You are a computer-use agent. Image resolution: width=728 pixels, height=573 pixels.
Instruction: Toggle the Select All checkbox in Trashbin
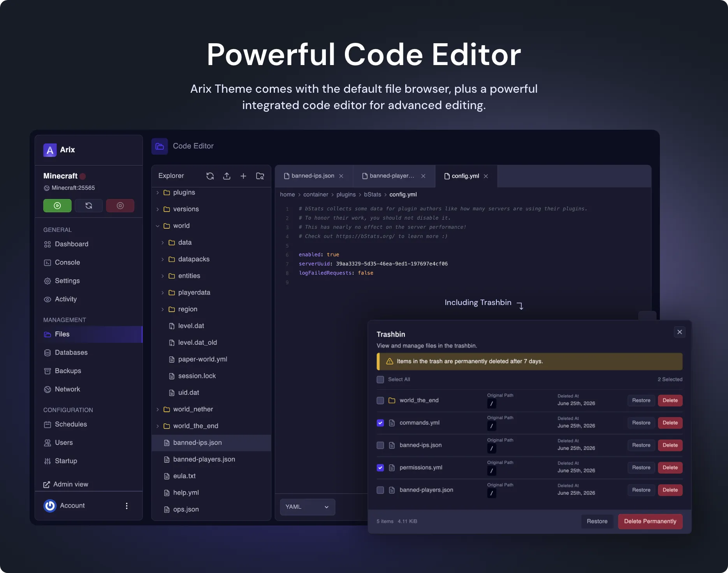[380, 379]
